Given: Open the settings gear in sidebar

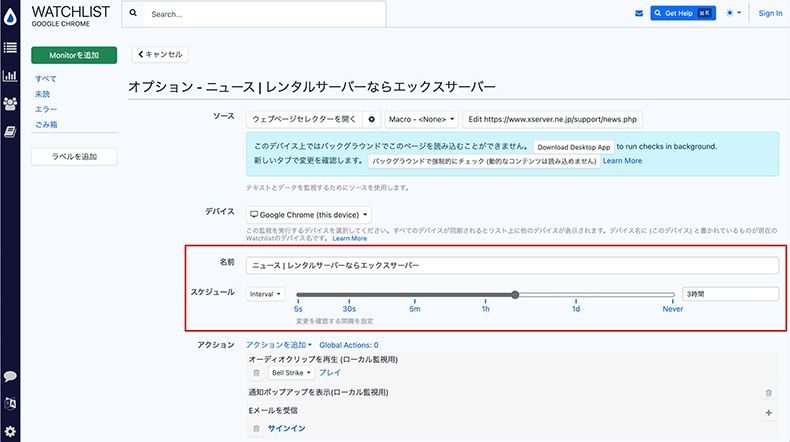Looking at the screenshot, I should coord(10,431).
